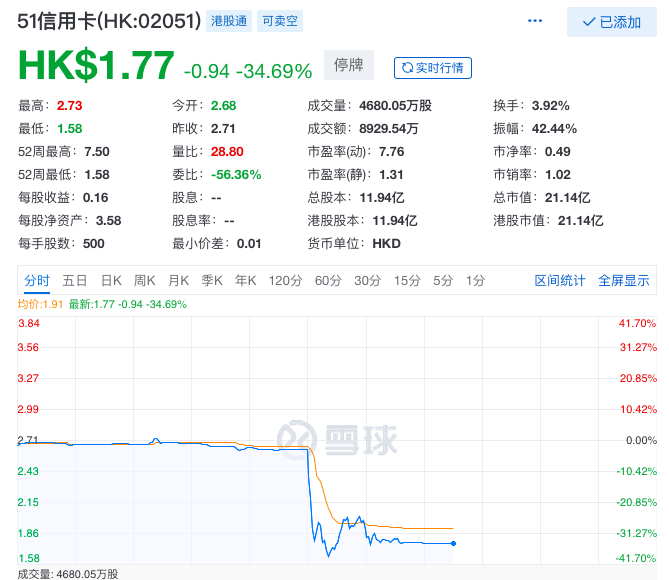The image size is (669, 580).
Task: Click 全屏显示 to view fullscreen
Action: (x=624, y=280)
